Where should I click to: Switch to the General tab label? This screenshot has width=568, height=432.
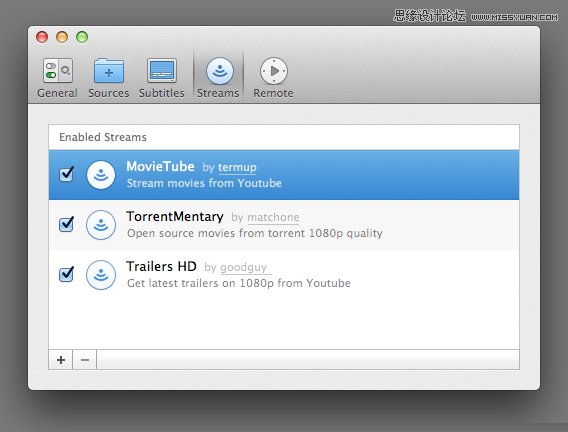point(57,93)
